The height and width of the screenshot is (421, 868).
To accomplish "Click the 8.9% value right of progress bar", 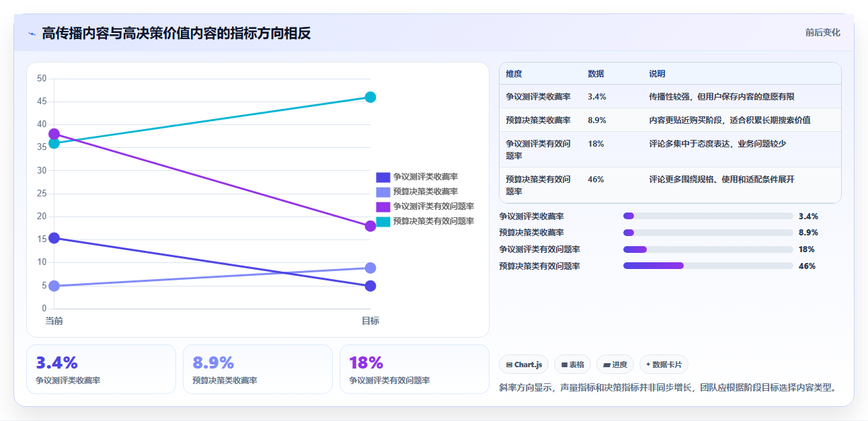I will [x=808, y=233].
